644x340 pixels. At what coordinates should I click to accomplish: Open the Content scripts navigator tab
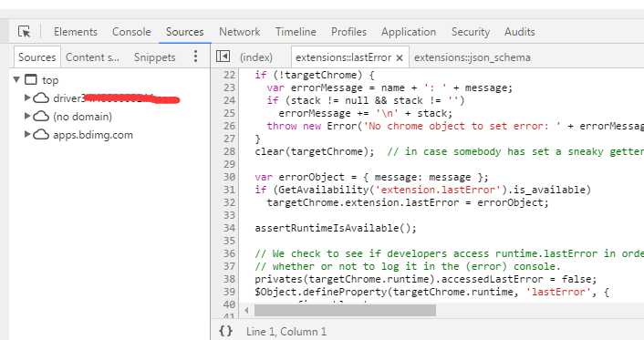92,57
